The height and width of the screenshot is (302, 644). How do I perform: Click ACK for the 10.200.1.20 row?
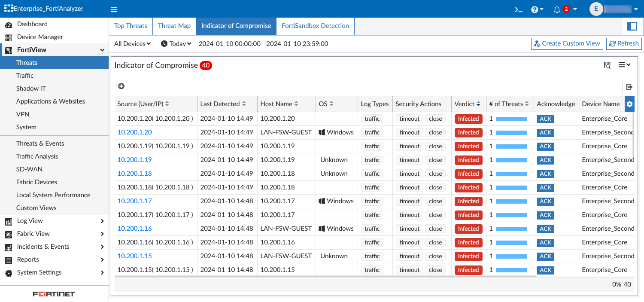pos(545,132)
